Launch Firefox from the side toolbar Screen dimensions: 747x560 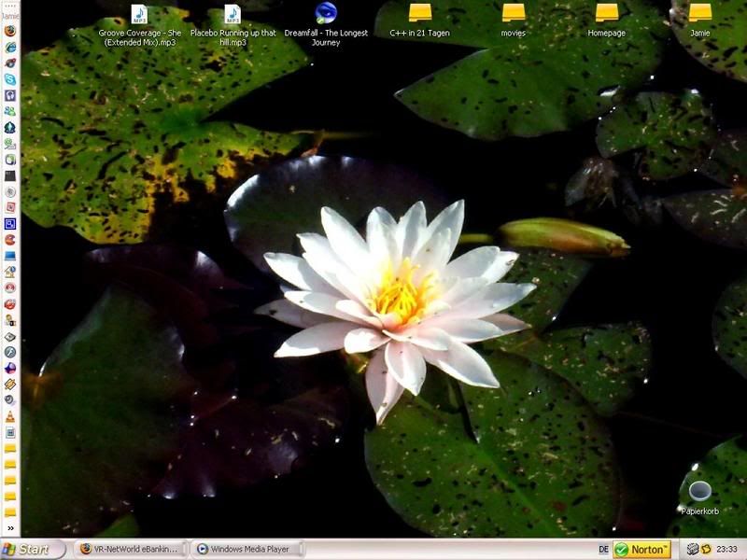[x=10, y=30]
